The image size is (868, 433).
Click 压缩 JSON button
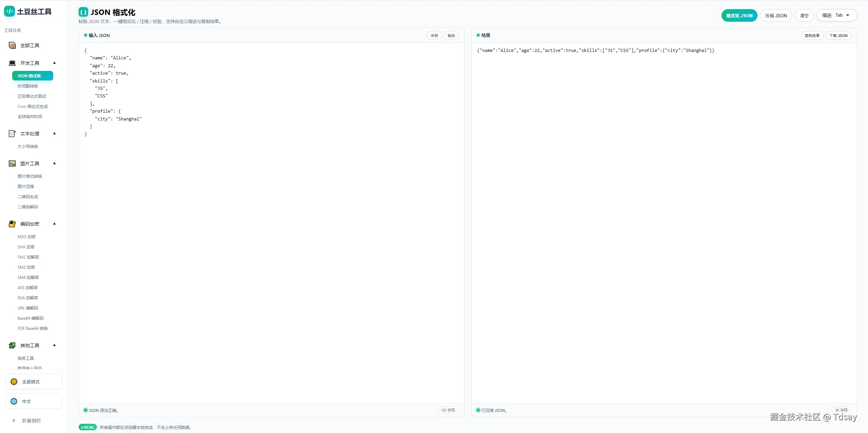(x=776, y=16)
